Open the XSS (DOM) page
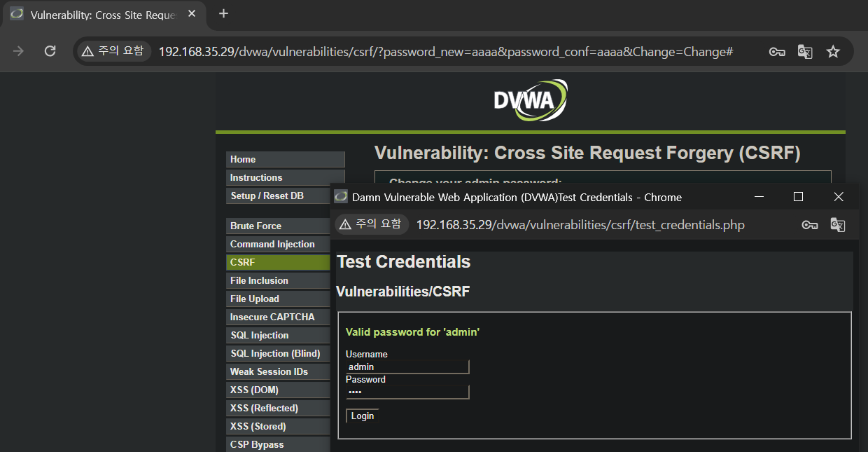Viewport: 868px width, 452px height. (x=278, y=390)
